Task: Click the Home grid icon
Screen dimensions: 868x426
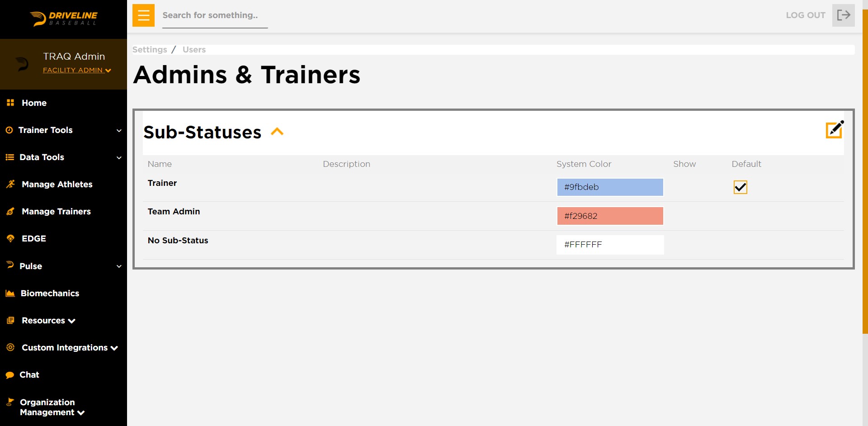Action: [x=10, y=103]
